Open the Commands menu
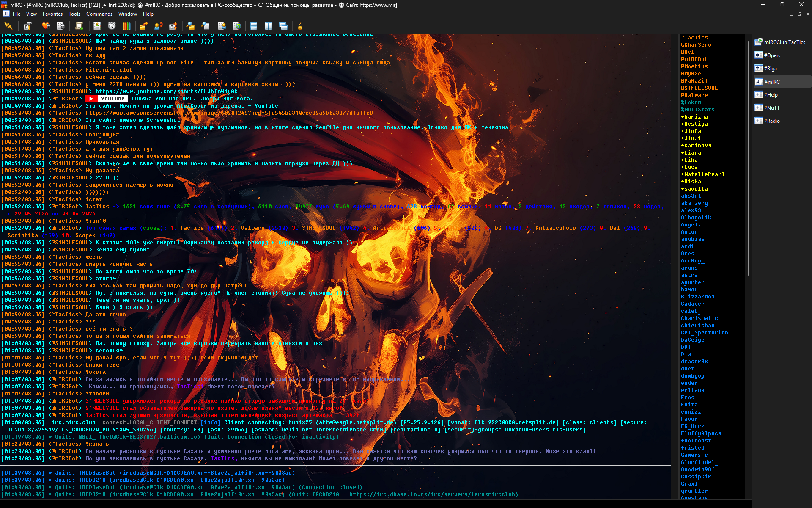The height and width of the screenshot is (508, 812). 99,14
